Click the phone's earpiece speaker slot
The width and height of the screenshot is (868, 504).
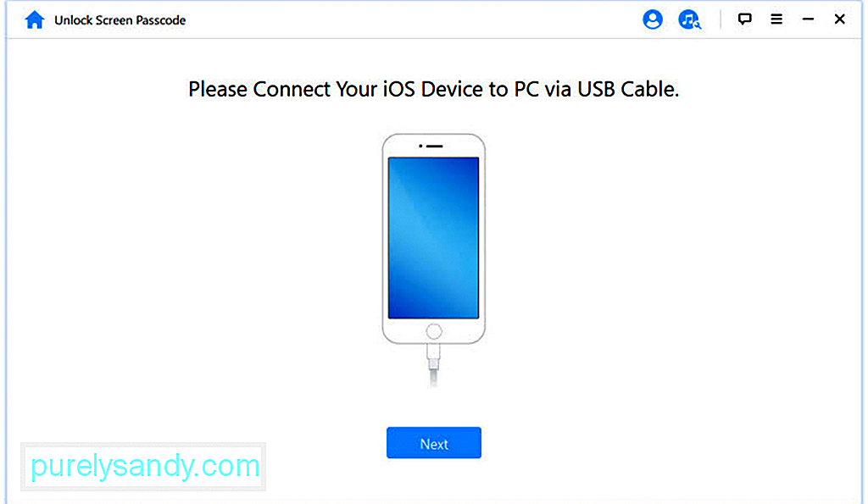pos(435,146)
